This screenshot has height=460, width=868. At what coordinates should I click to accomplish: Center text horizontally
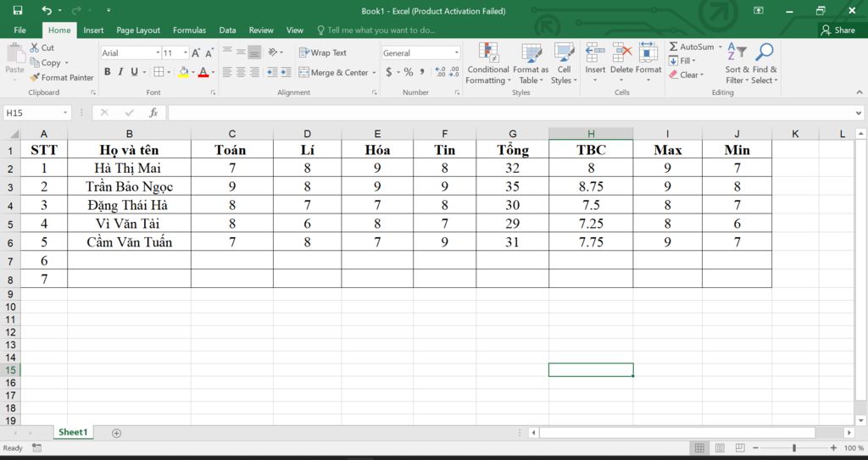click(241, 72)
